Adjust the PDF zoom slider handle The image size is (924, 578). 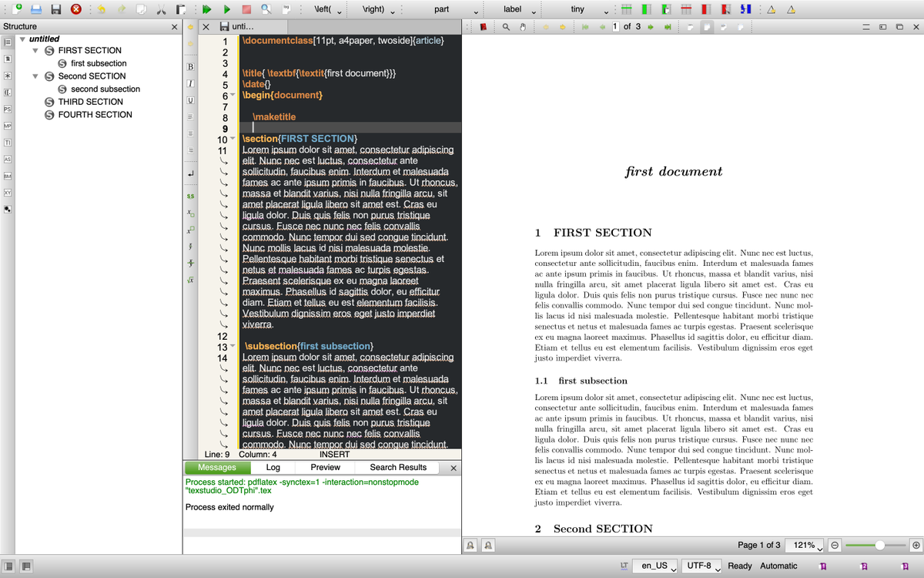click(x=880, y=545)
